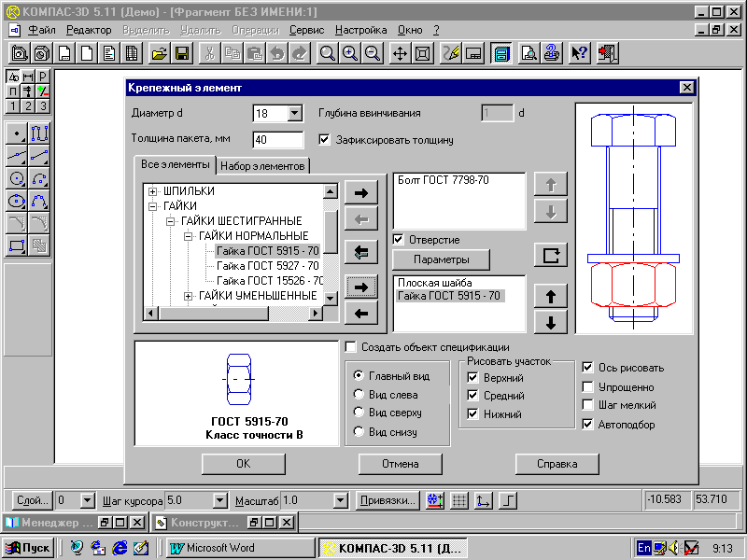Click the Zoom in magnifier icon
The height and width of the screenshot is (560, 747).
pyautogui.click(x=349, y=53)
